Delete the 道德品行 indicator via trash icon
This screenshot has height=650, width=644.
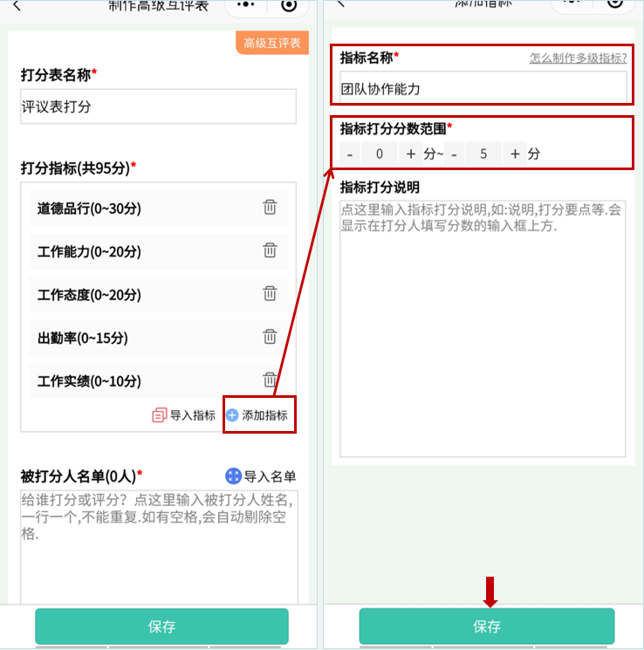(x=270, y=207)
